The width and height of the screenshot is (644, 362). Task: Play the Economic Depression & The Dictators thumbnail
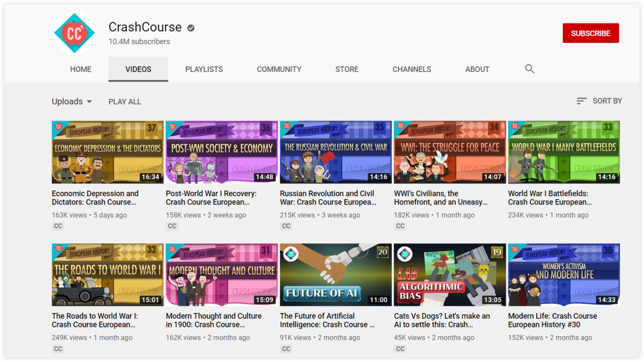[x=108, y=152]
